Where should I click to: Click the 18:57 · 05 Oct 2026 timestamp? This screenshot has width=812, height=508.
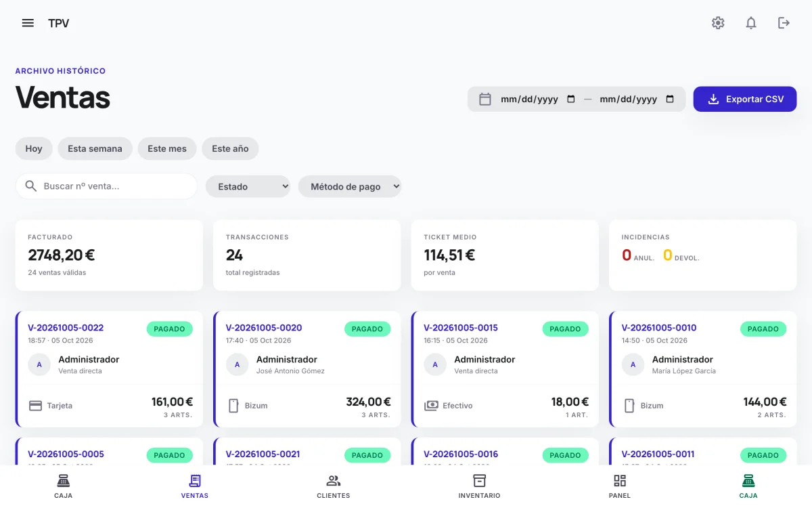60,341
